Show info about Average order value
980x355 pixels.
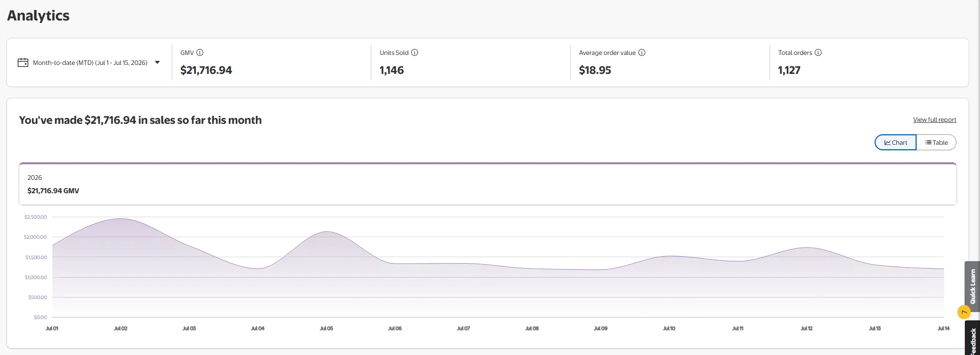click(642, 52)
